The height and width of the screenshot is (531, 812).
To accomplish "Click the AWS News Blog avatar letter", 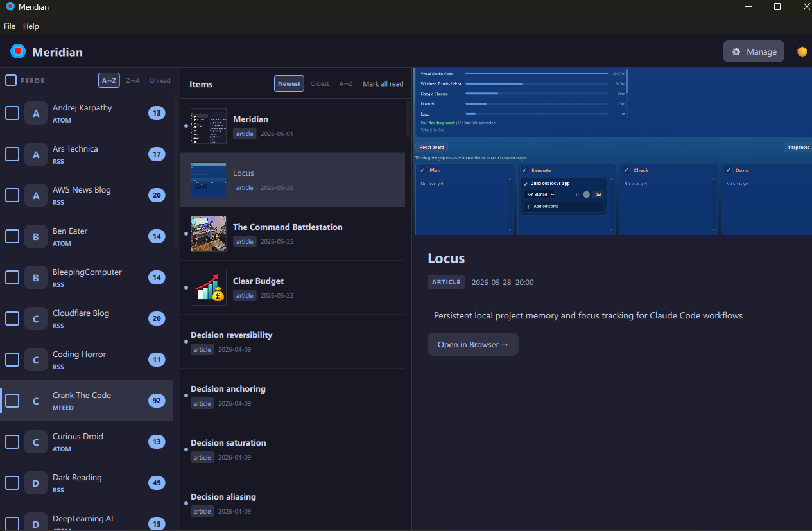I will 36,196.
